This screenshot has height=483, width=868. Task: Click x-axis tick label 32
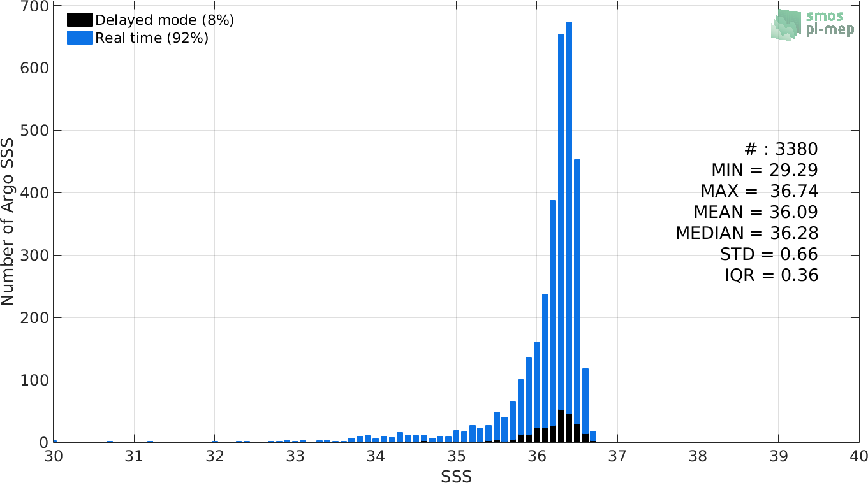(215, 457)
